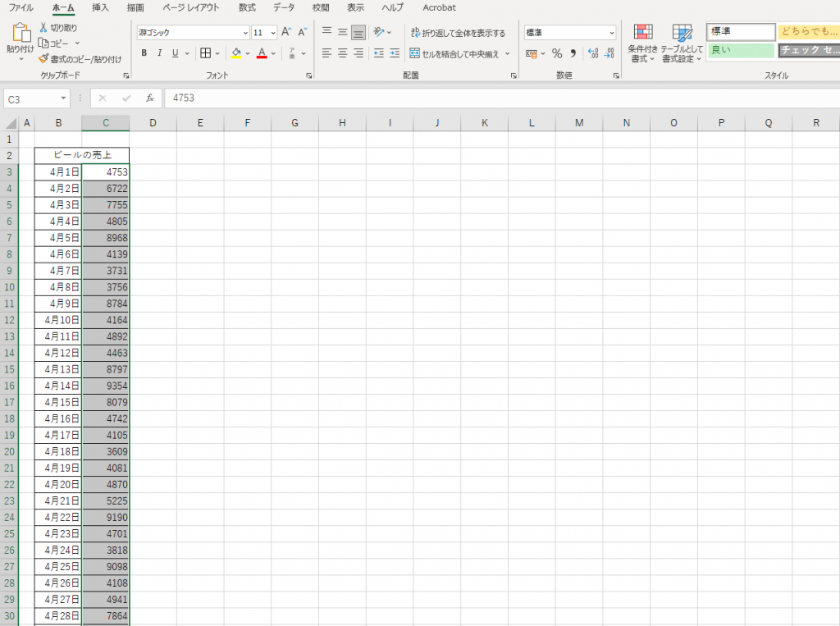Click the decrease indent icon
840x626 pixels.
pos(379,53)
